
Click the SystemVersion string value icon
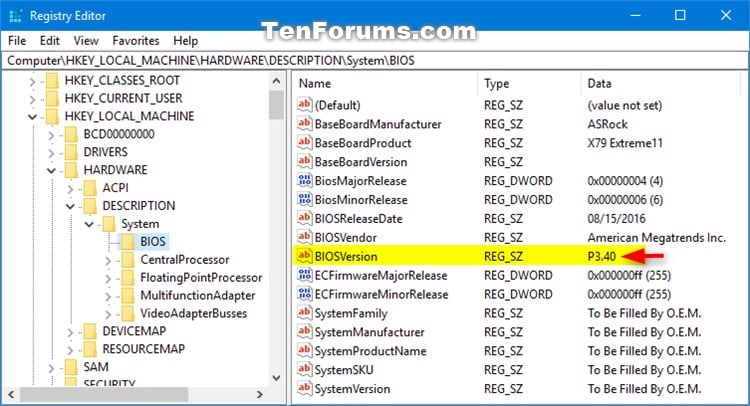pos(304,388)
